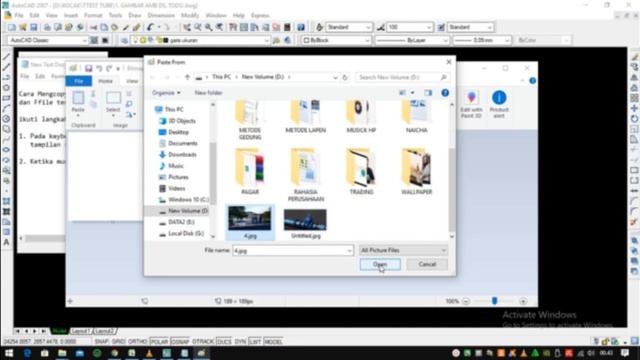Viewport: 640px width, 360px height.
Task: Select This PC in navigation tree
Action: [174, 109]
